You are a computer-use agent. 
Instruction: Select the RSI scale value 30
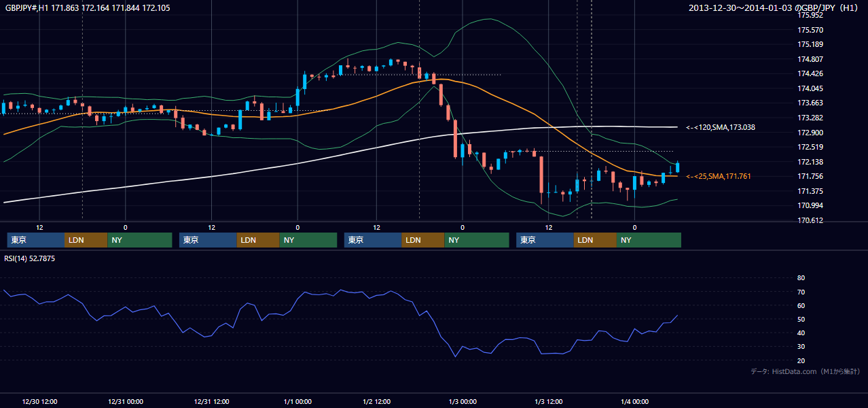801,347
